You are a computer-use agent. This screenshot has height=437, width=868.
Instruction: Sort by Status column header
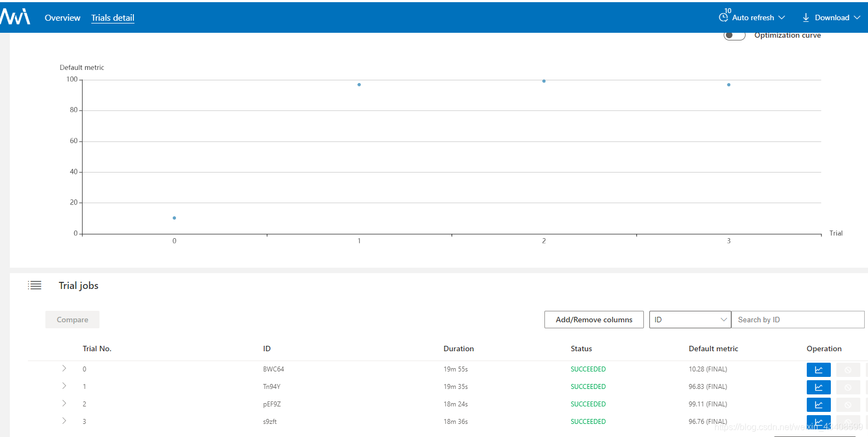581,349
